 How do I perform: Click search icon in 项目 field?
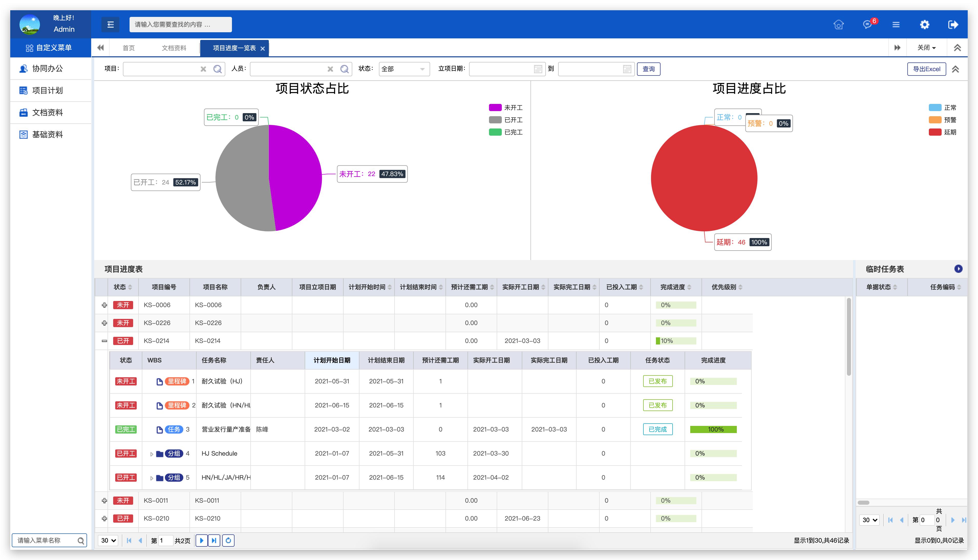[x=218, y=69]
